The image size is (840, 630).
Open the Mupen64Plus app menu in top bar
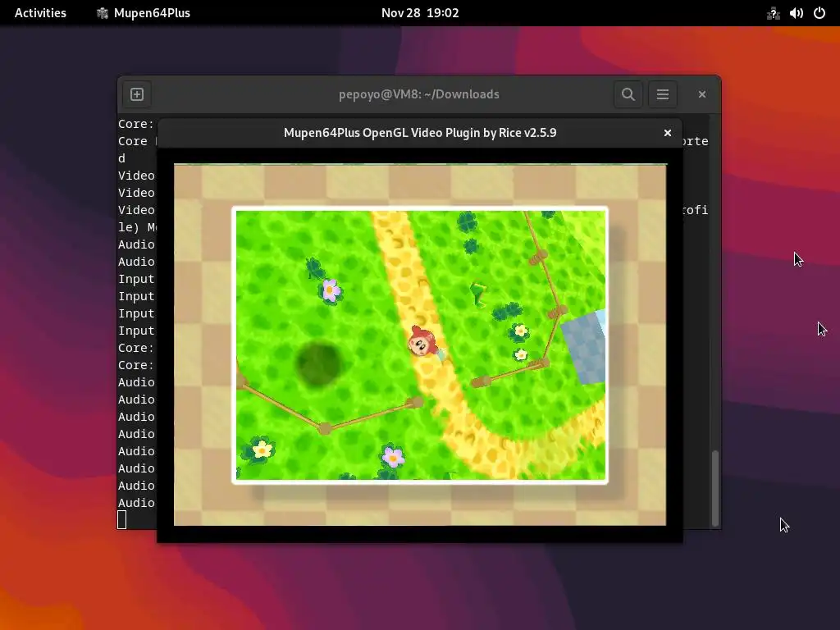click(x=143, y=13)
